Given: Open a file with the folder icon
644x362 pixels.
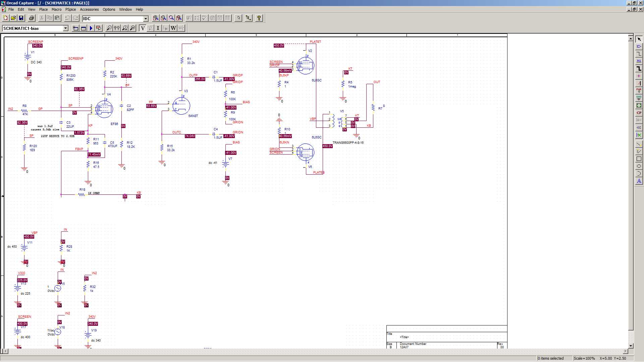Looking at the screenshot, I should (13, 18).
